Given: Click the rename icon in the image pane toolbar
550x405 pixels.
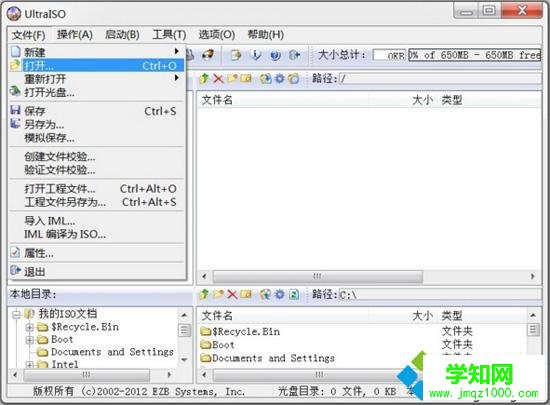Looking at the screenshot, I should 246,78.
